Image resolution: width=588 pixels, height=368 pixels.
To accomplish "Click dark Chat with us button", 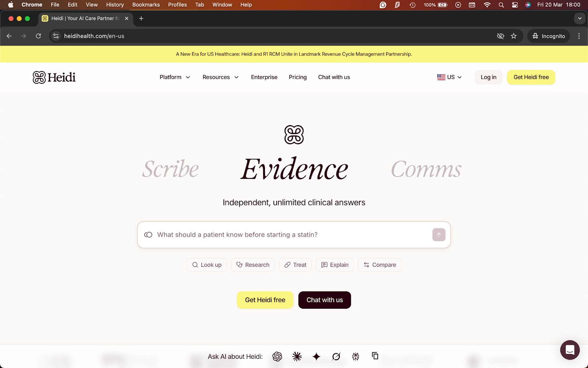I will point(325,300).
